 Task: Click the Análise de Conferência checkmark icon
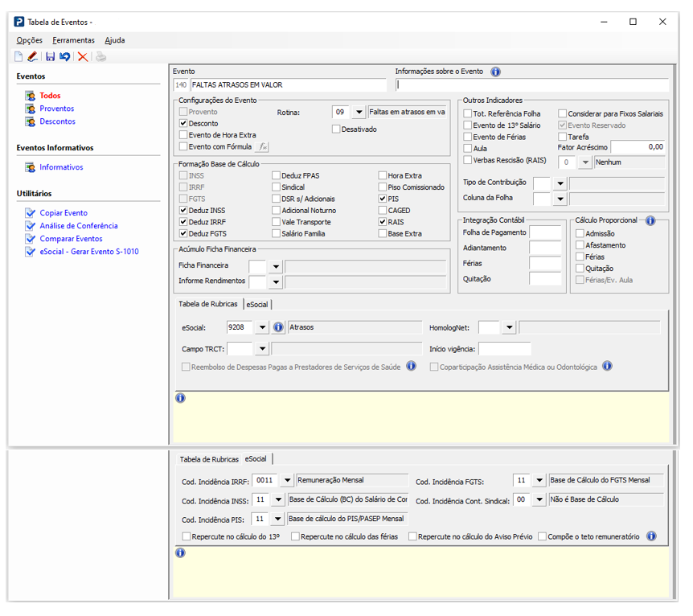(30, 225)
